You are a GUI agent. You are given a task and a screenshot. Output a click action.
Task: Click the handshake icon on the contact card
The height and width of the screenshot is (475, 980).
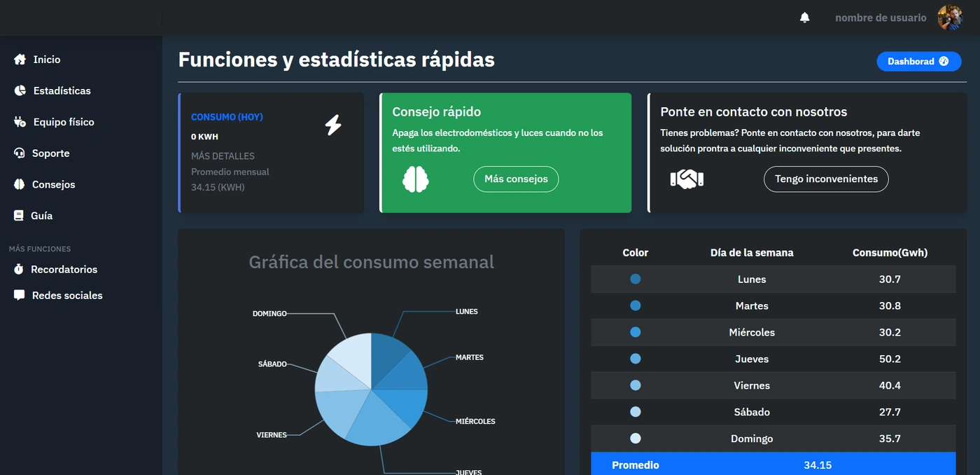687,179
